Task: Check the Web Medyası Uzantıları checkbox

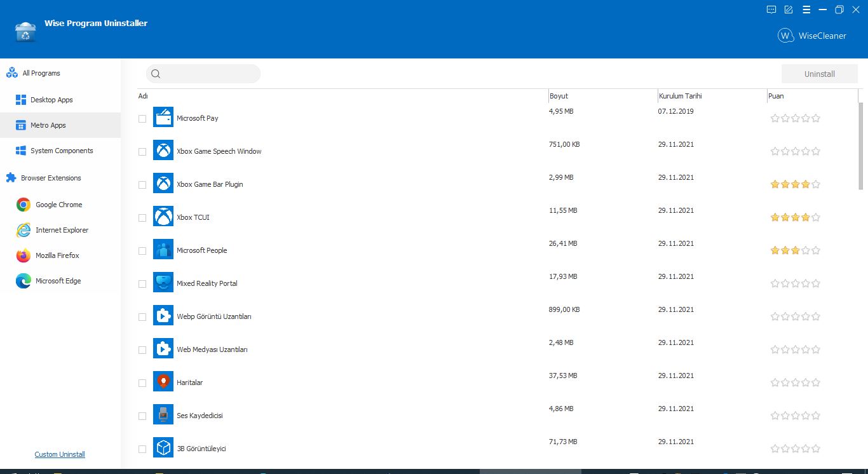Action: tap(142, 350)
